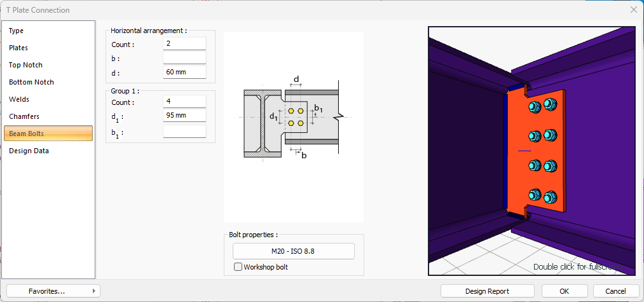
Task: Click the horizontal b value field
Action: coord(184,57)
